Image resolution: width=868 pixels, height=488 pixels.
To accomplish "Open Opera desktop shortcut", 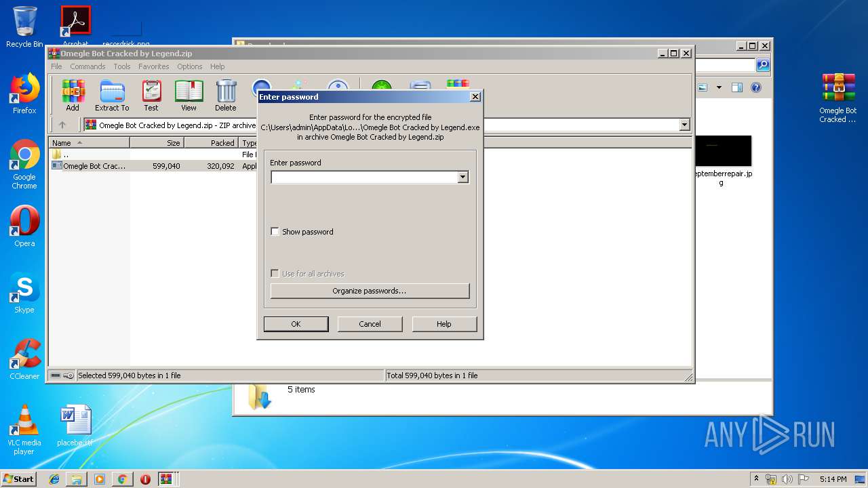I will [x=24, y=226].
